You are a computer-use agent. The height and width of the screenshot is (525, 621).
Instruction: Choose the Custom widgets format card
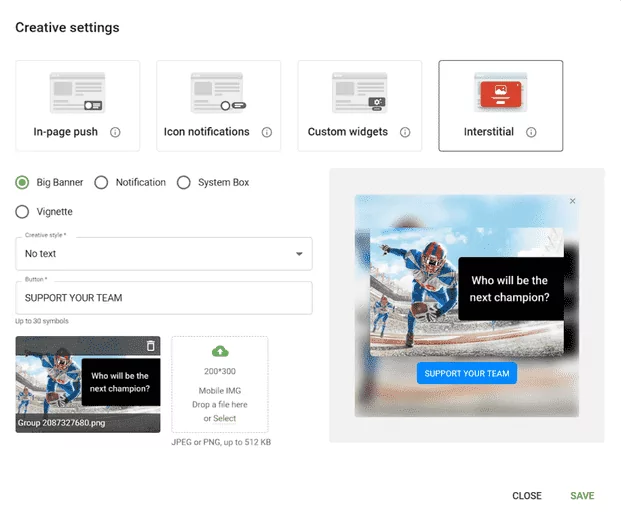point(360,105)
